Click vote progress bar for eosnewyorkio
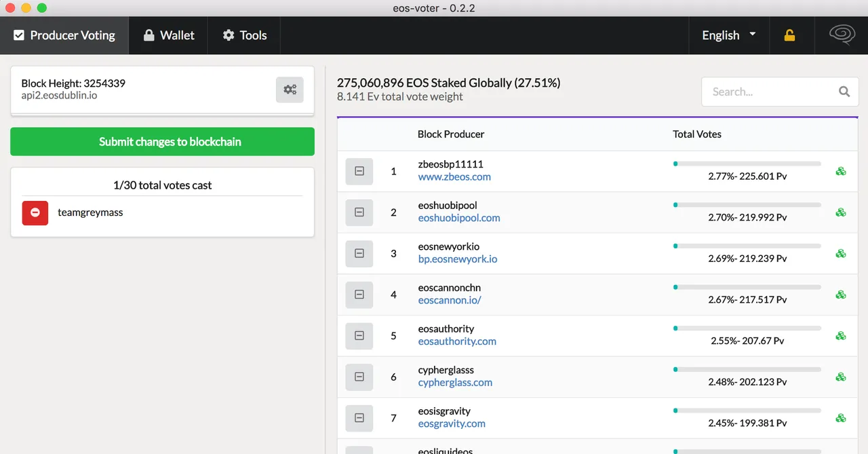 pos(747,246)
